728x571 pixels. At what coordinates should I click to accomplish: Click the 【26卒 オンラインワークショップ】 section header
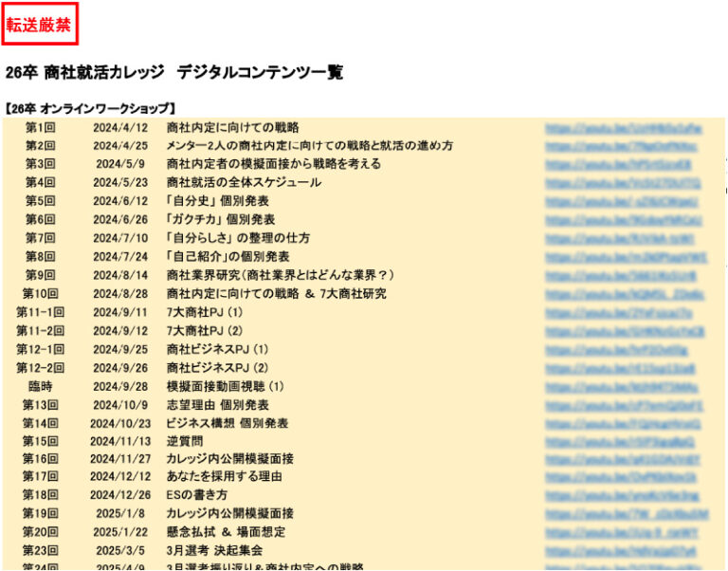[x=90, y=109]
